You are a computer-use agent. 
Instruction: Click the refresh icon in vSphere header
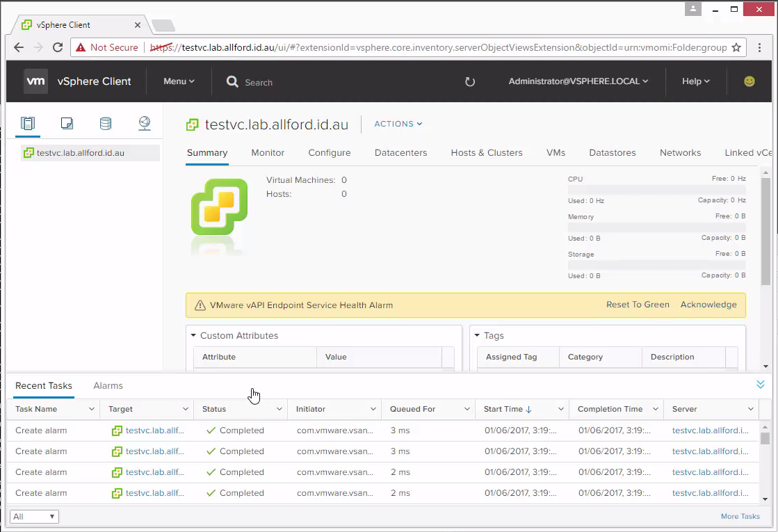point(470,81)
